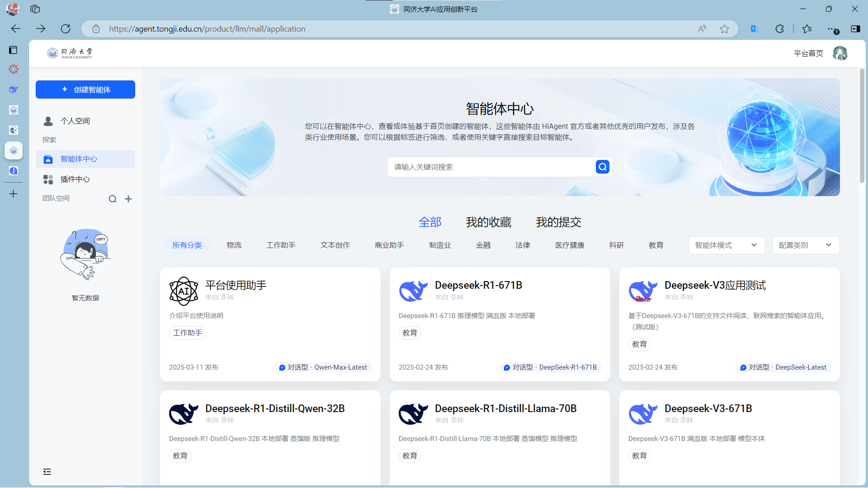Image resolution: width=868 pixels, height=488 pixels.
Task: Select the 工作助手 category filter
Action: click(x=281, y=245)
